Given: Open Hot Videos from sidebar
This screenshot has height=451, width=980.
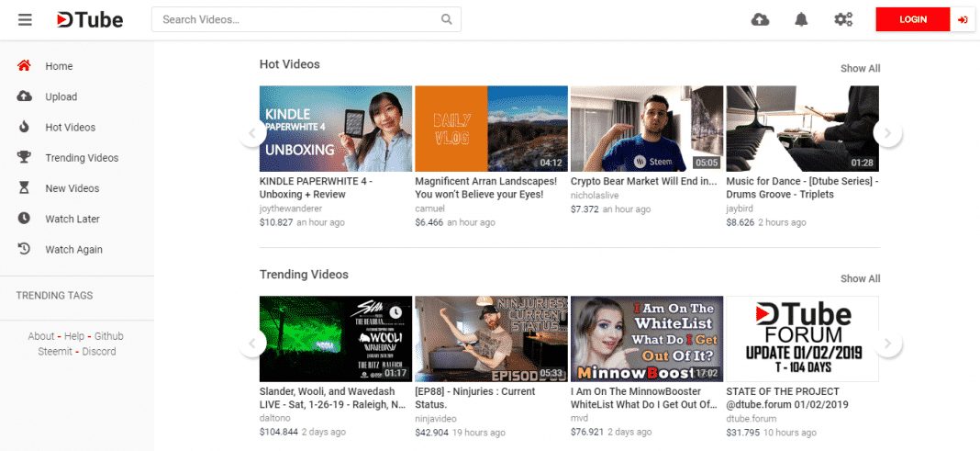Looking at the screenshot, I should pyautogui.click(x=70, y=128).
